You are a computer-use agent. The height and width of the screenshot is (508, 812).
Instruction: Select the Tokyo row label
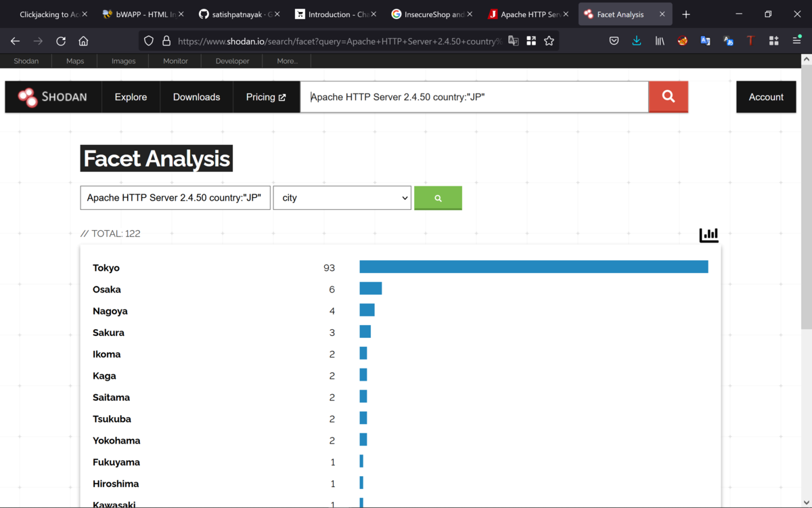pos(106,268)
